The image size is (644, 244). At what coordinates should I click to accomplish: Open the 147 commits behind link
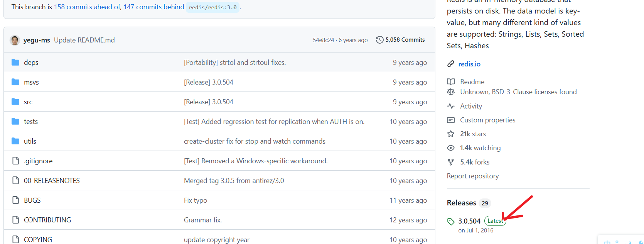tap(154, 7)
